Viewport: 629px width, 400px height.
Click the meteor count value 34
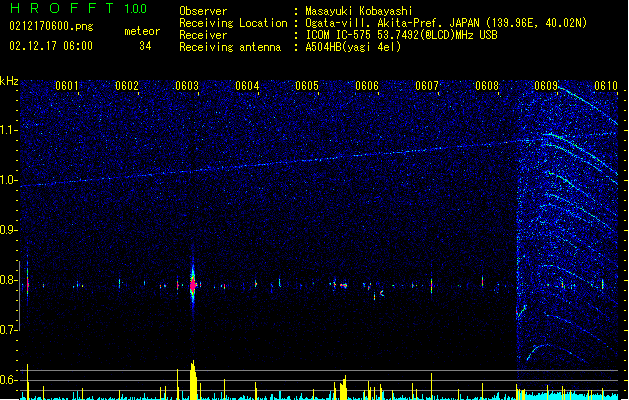[145, 46]
